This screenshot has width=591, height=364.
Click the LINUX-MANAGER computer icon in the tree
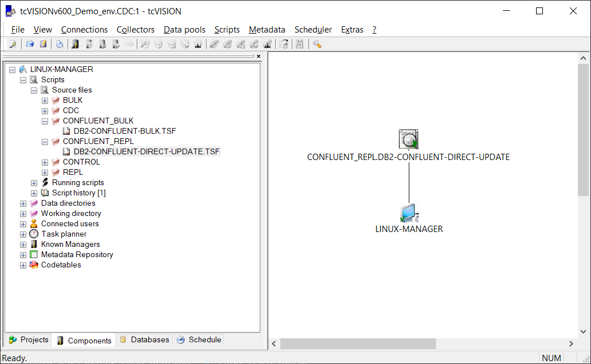point(23,69)
